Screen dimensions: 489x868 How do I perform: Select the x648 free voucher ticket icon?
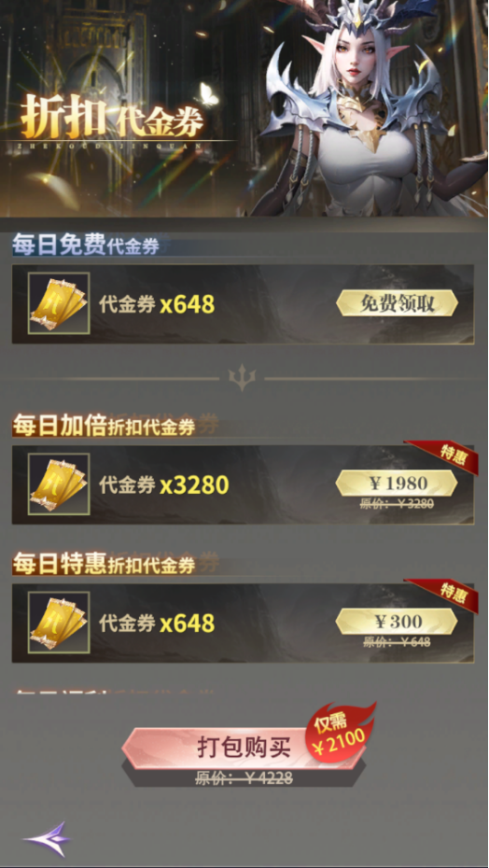point(59,303)
